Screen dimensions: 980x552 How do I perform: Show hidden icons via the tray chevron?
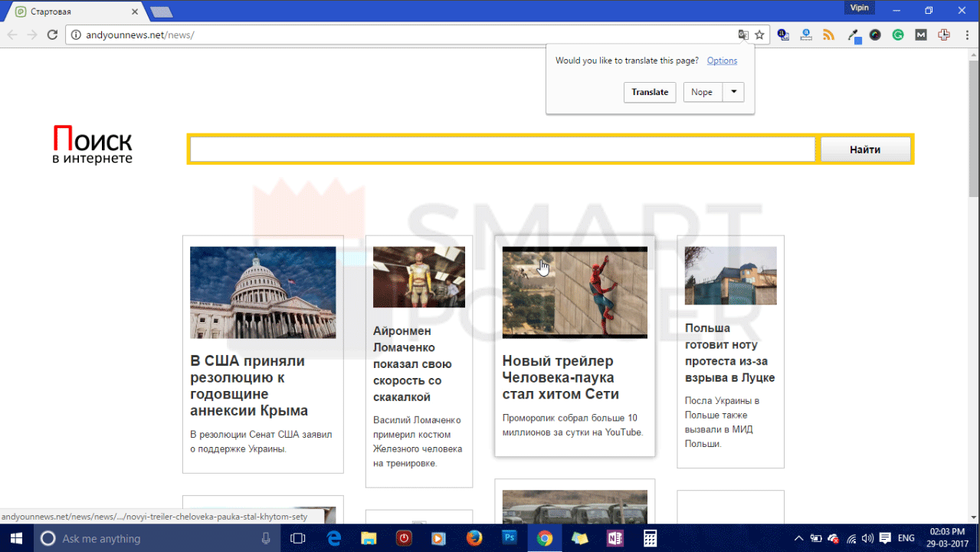[798, 538]
